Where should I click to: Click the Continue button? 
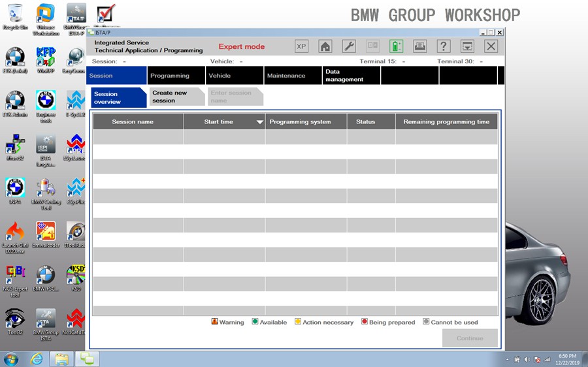470,338
